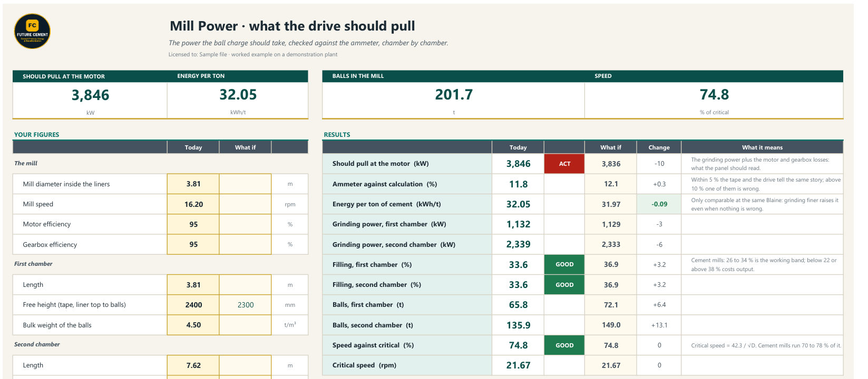Viewport: 868px width, 379px height.
Task: Click the 201.7 balls in the mill value
Action: tap(454, 95)
